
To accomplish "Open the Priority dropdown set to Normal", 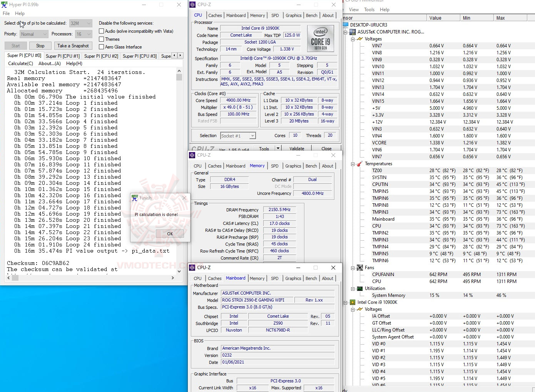I will pyautogui.click(x=34, y=34).
